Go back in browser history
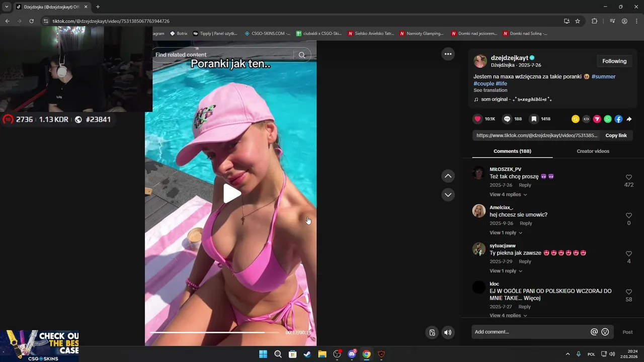The image size is (644, 362). point(7,21)
